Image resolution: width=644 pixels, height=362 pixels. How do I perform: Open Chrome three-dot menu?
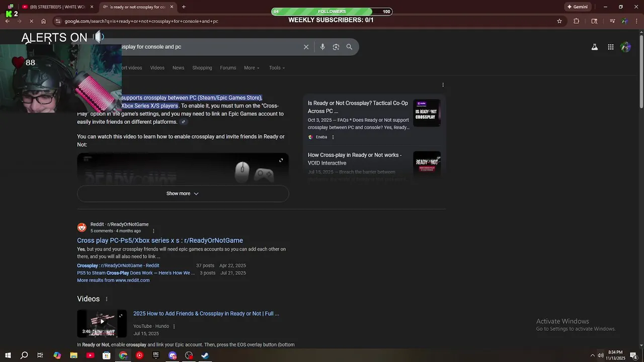636,21
